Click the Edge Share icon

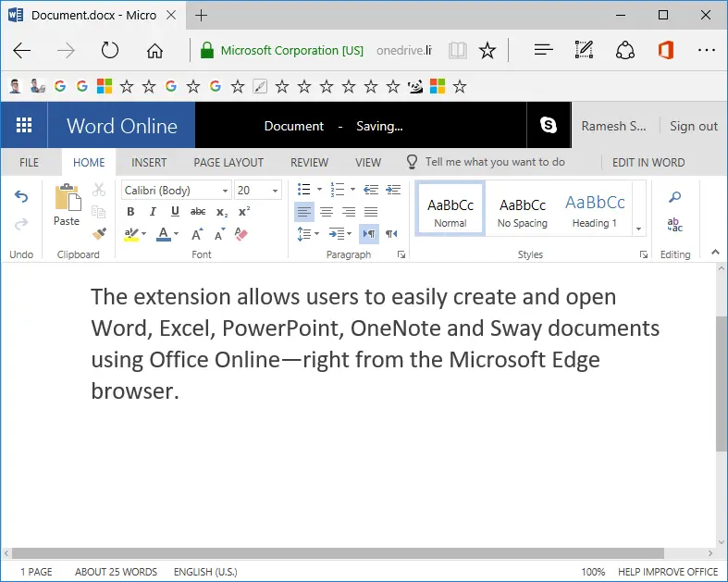pyautogui.click(x=625, y=50)
